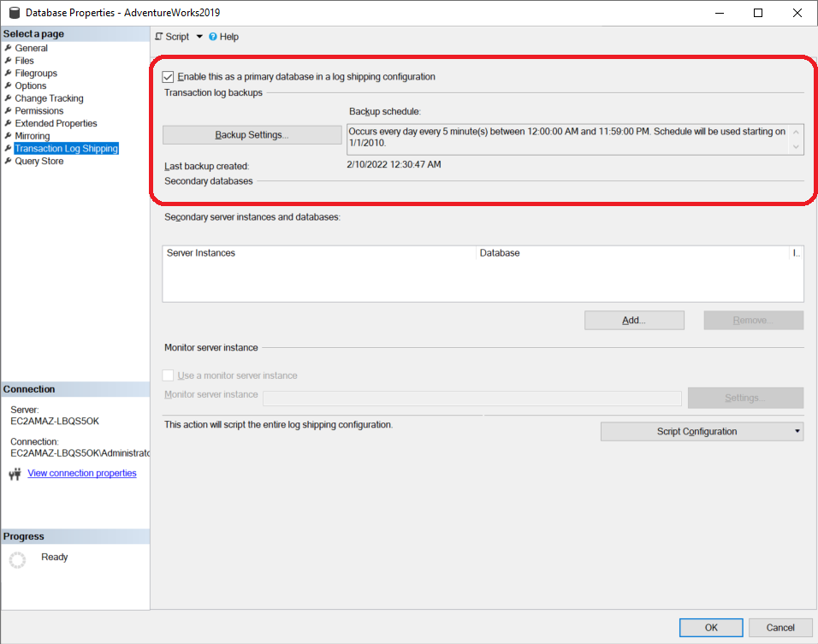The image size is (818, 644).
Task: Click EC2AMAZ-LBQS5OK\Administrator connection text
Action: tap(80, 453)
